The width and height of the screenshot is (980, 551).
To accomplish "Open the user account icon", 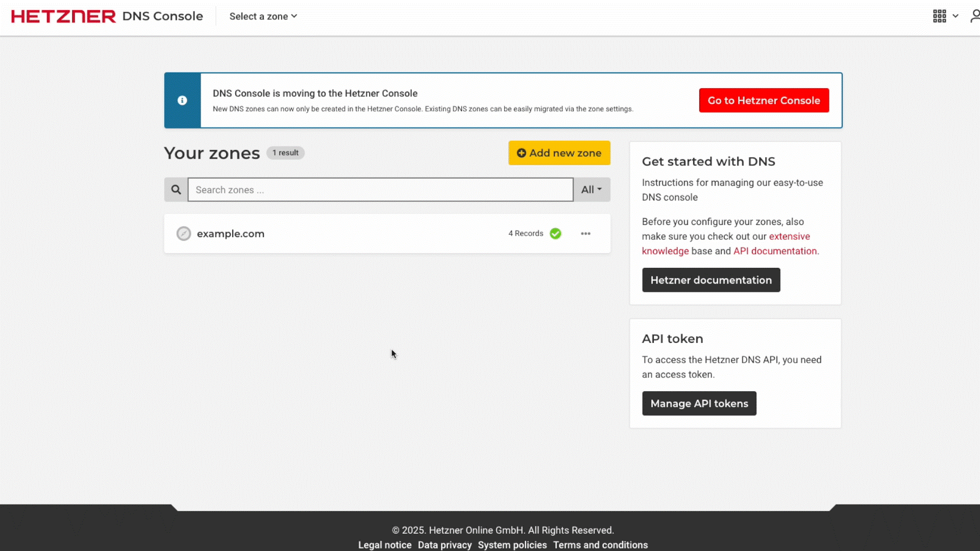I will point(974,16).
